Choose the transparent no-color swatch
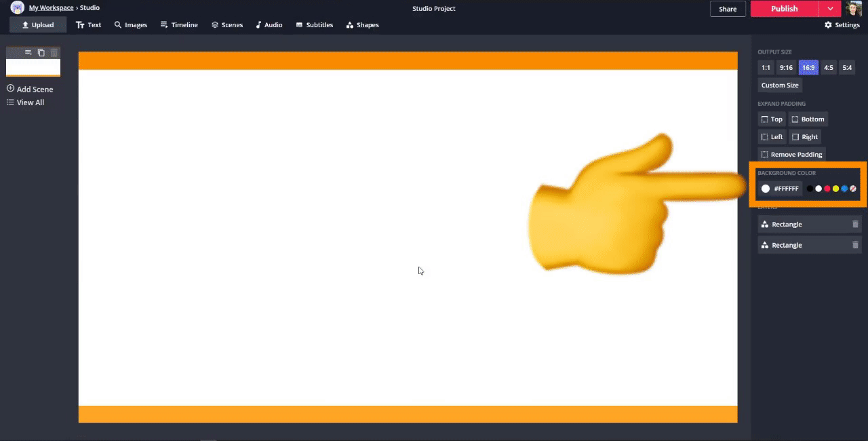Screen dimensions: 868x441 853,189
